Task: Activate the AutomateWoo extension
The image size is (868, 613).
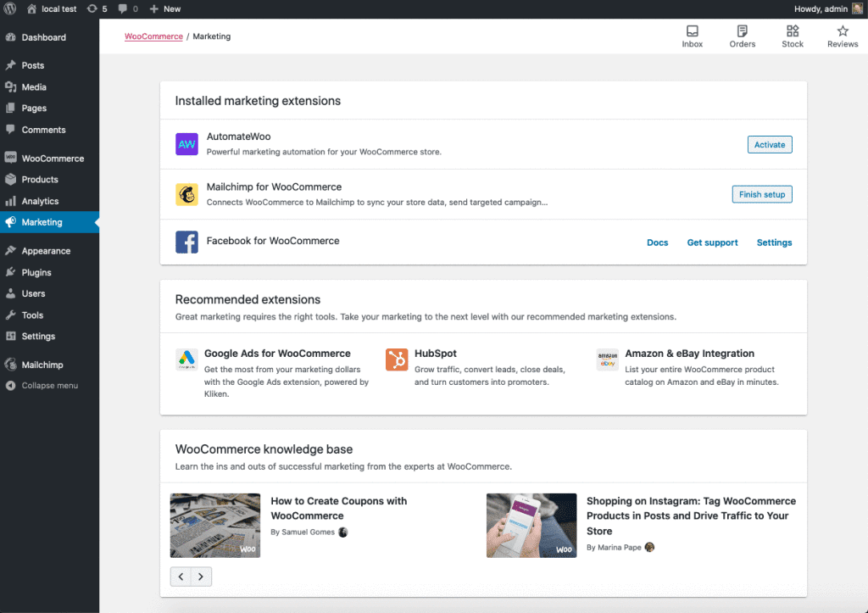Action: (x=770, y=144)
